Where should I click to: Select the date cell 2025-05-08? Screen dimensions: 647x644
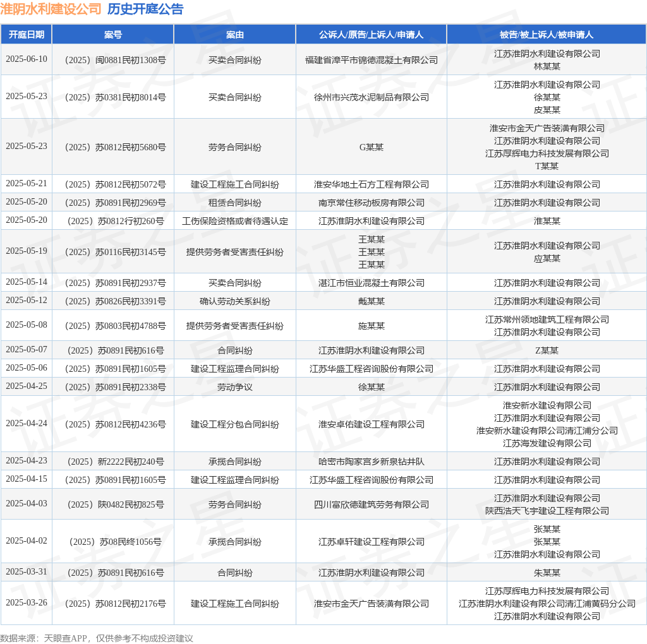(x=27, y=325)
